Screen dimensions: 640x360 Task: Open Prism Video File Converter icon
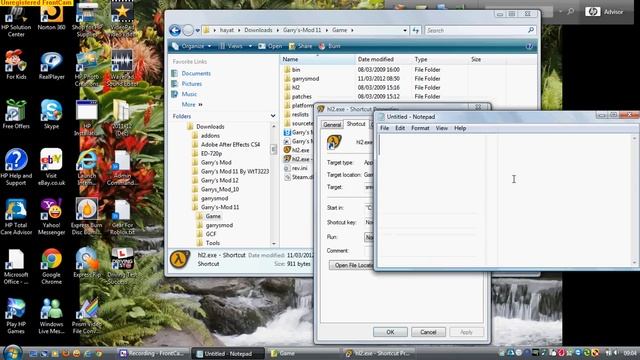87,316
